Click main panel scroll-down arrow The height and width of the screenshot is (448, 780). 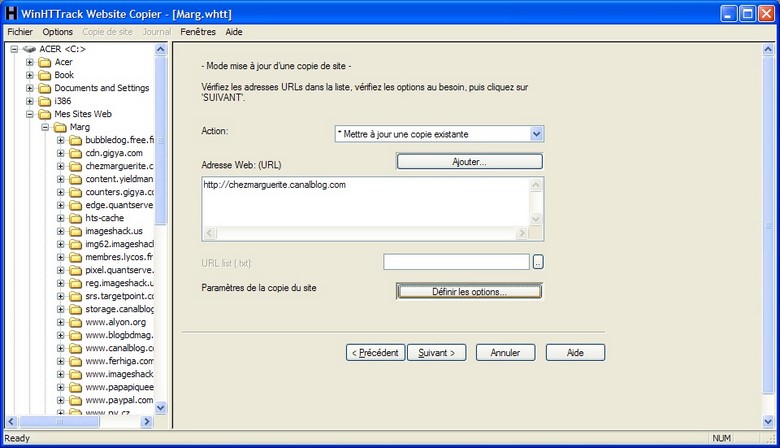point(768,422)
